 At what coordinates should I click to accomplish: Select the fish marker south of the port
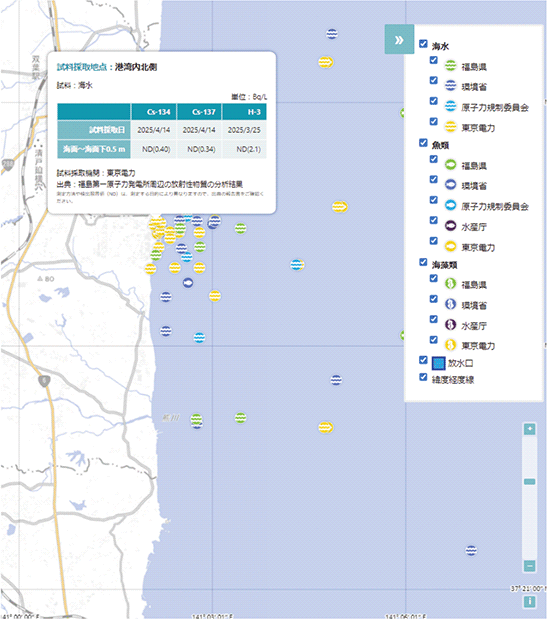[x=188, y=283]
